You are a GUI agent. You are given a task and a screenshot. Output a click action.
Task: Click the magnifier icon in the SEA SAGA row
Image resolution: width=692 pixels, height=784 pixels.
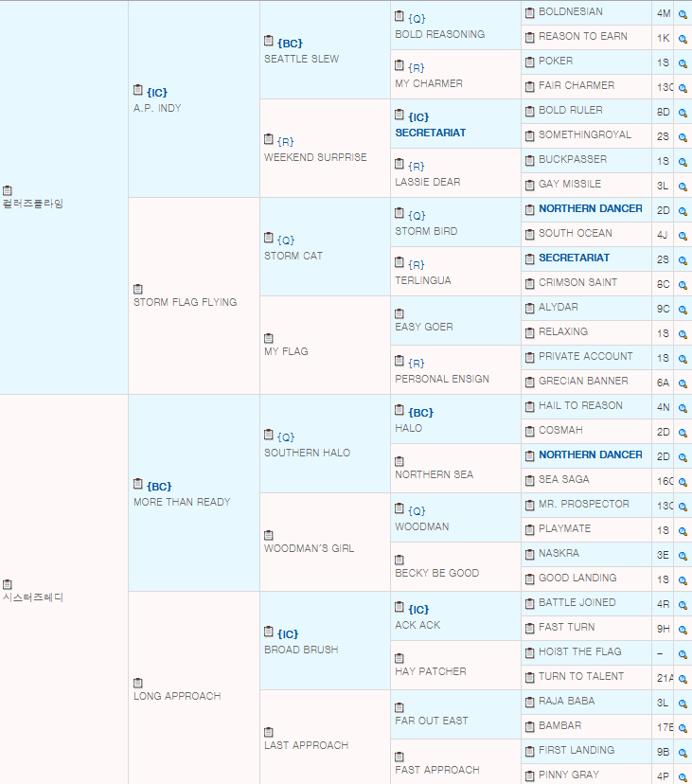(x=683, y=482)
